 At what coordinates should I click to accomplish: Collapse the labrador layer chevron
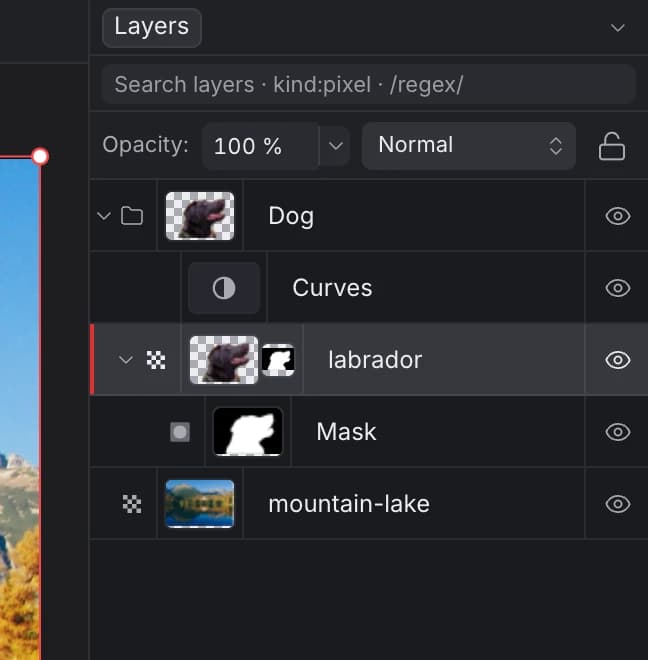(x=126, y=360)
